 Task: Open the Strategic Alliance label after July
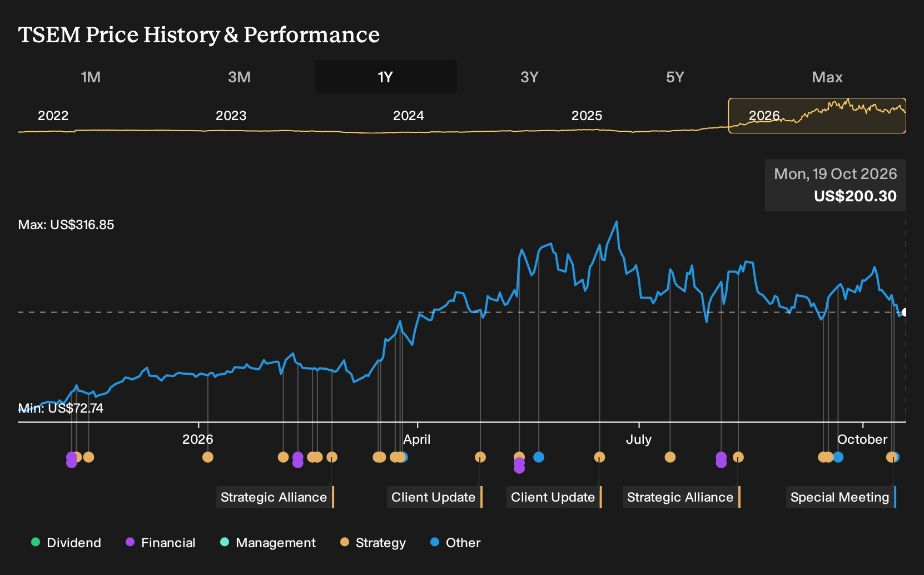tap(680, 497)
